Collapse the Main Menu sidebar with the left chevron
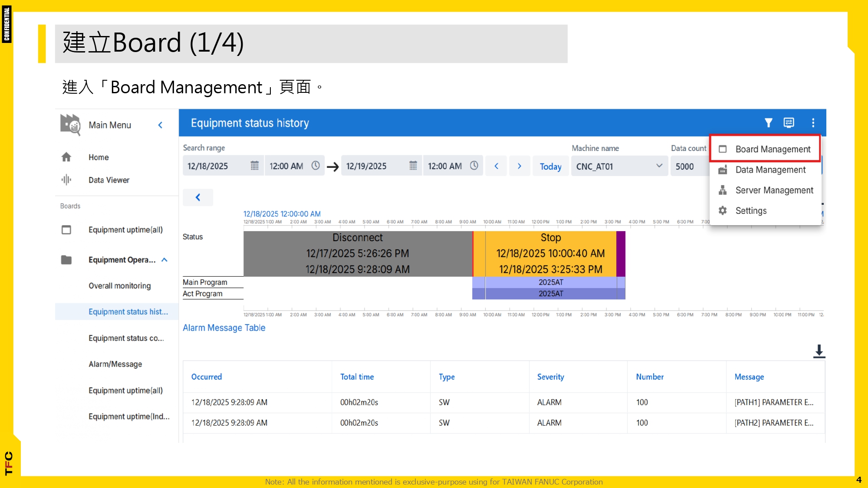 coord(160,125)
